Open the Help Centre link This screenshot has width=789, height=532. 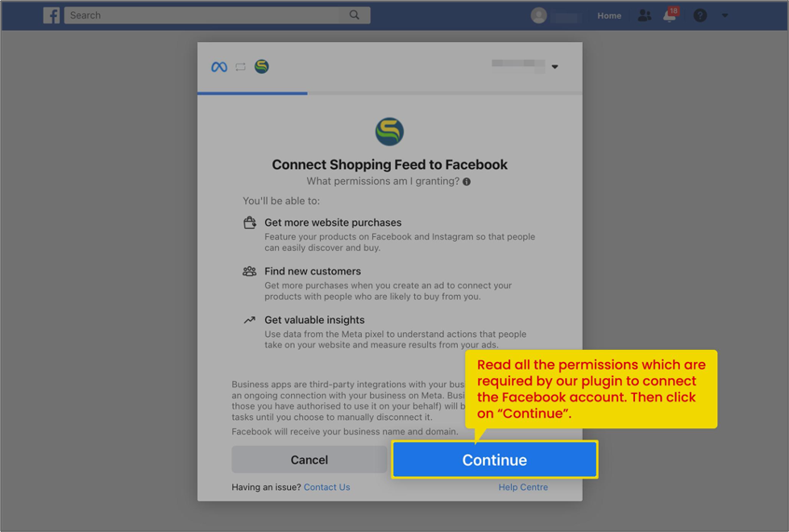523,487
